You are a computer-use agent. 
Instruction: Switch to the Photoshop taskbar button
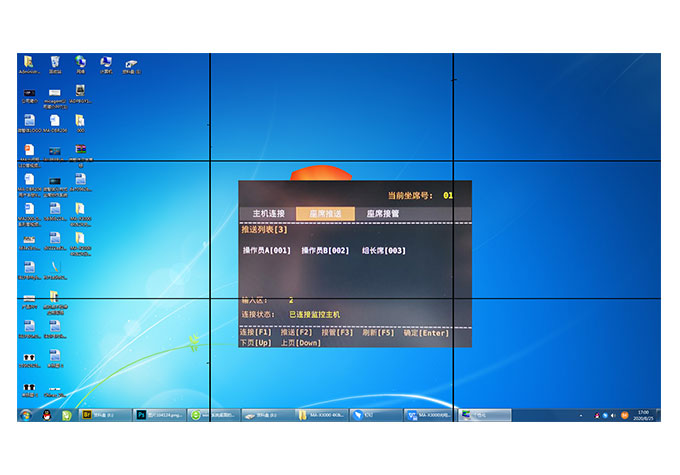[x=160, y=415]
